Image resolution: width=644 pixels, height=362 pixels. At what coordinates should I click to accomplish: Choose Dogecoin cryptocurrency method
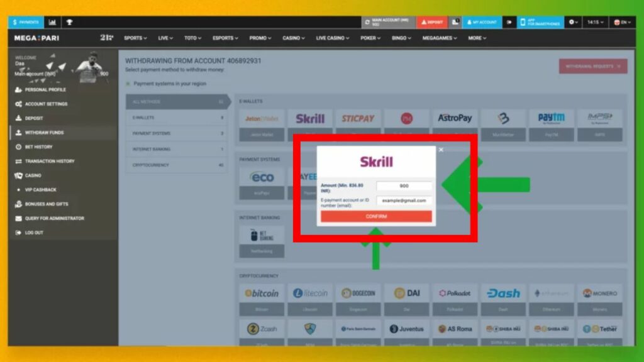[x=358, y=300]
